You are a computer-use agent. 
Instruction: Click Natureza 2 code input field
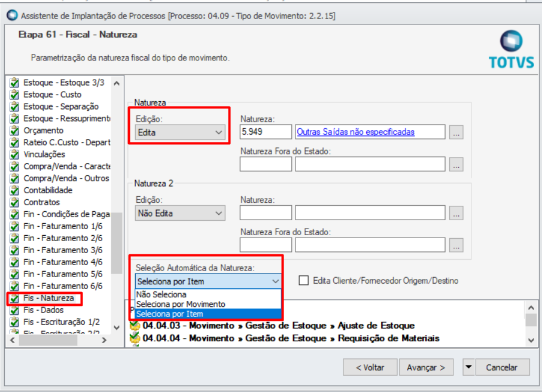point(266,212)
